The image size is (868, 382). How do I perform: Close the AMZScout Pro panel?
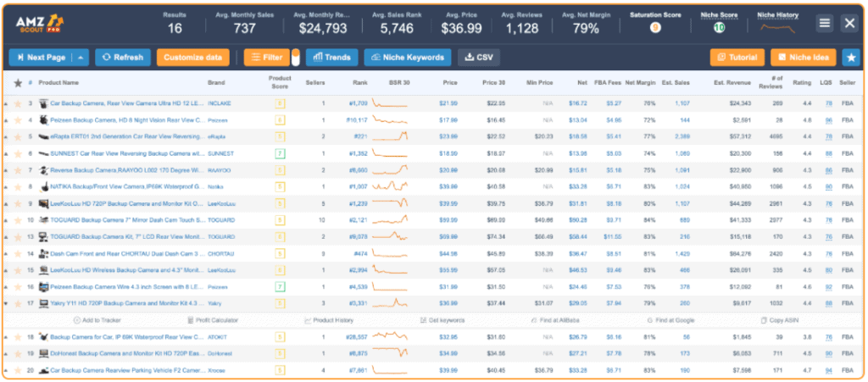[849, 23]
